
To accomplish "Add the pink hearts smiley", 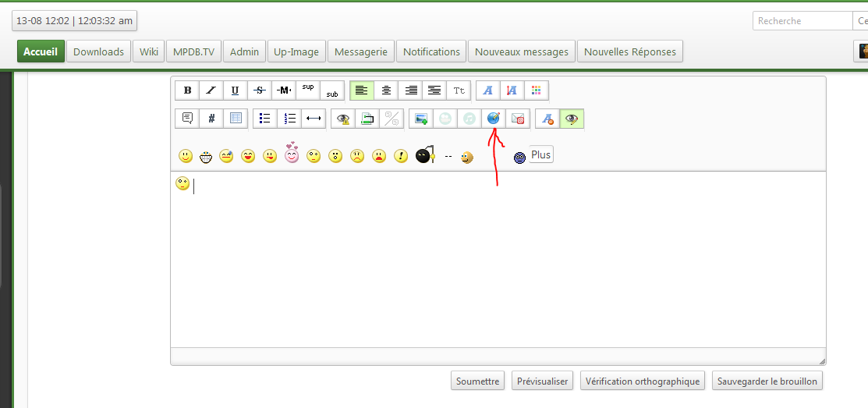I will click(x=292, y=154).
